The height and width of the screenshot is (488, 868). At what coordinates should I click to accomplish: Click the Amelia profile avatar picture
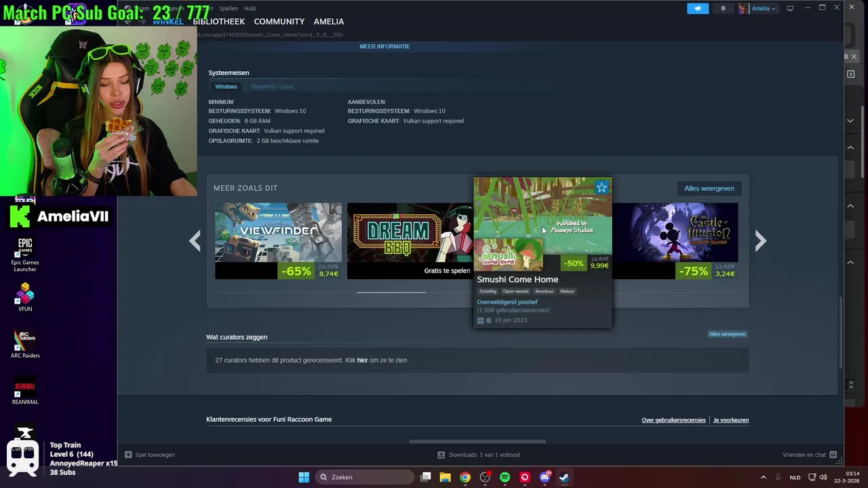(744, 8)
